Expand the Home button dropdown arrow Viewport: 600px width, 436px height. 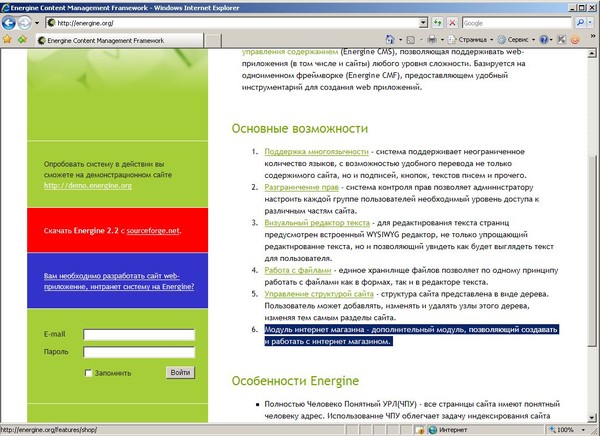point(400,40)
